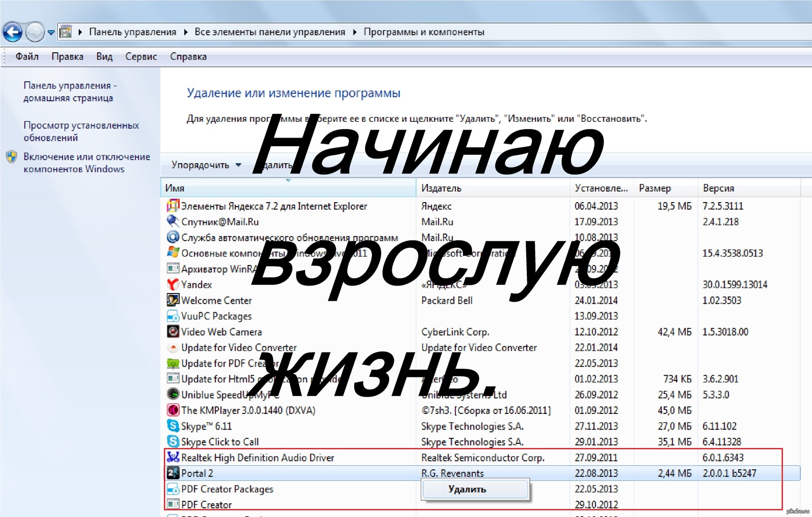812x517 pixels.
Task: Open the Упорядочить dropdown
Action: click(206, 165)
